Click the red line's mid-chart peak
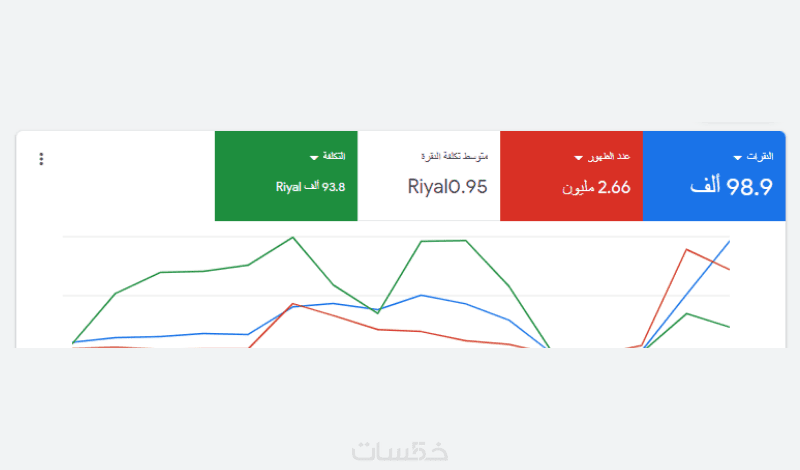 [x=292, y=304]
